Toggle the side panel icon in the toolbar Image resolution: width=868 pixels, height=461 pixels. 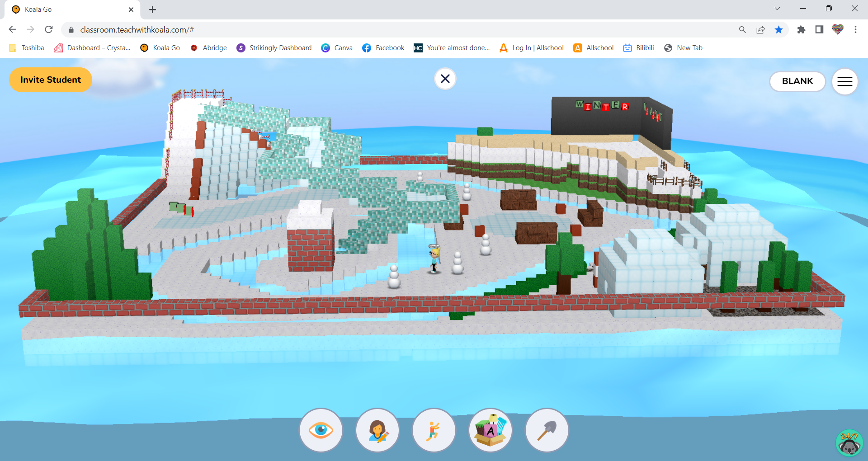(818, 29)
